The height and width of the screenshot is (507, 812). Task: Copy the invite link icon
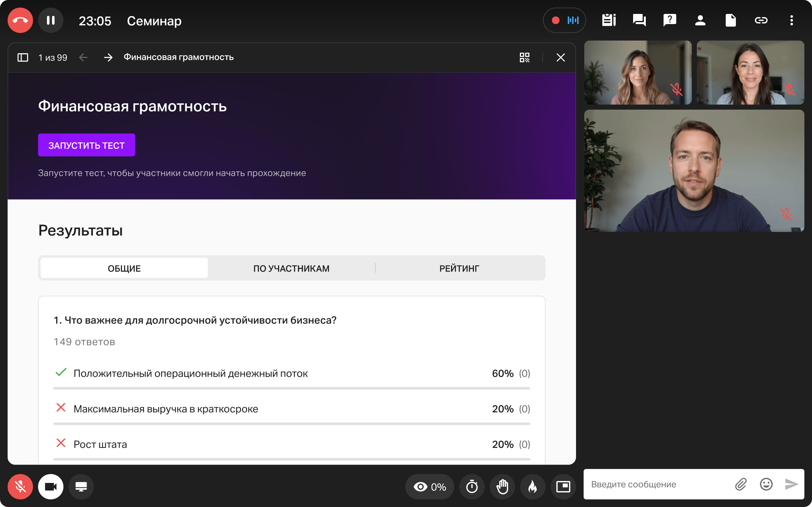coord(761,21)
